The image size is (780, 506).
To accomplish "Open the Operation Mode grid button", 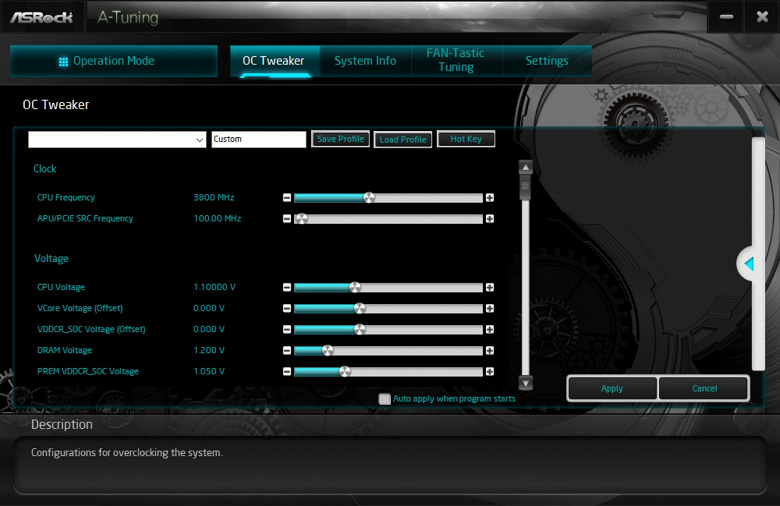I will pyautogui.click(x=113, y=61).
